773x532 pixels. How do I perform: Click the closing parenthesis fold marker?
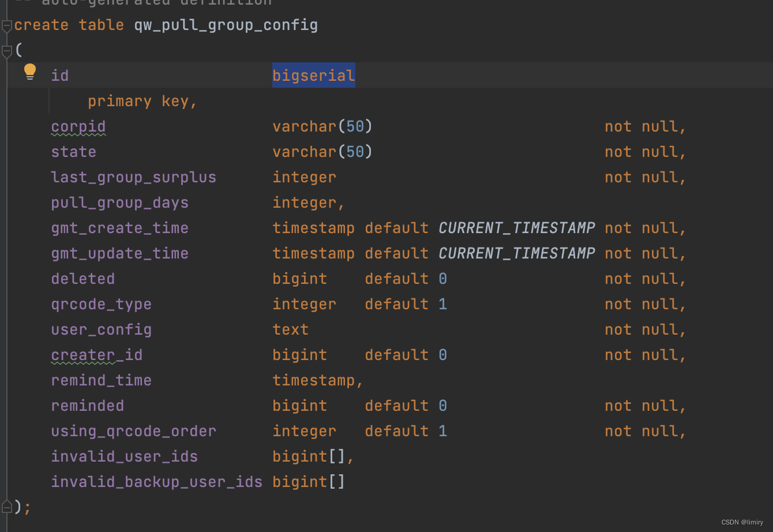click(x=6, y=507)
